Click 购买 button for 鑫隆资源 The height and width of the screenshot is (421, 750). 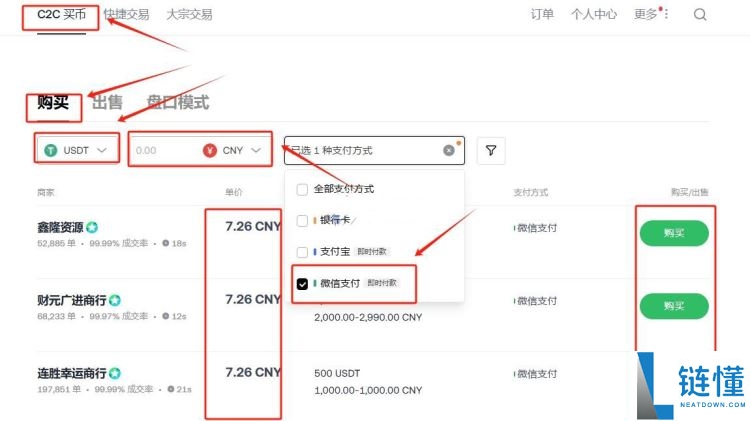[x=674, y=233]
